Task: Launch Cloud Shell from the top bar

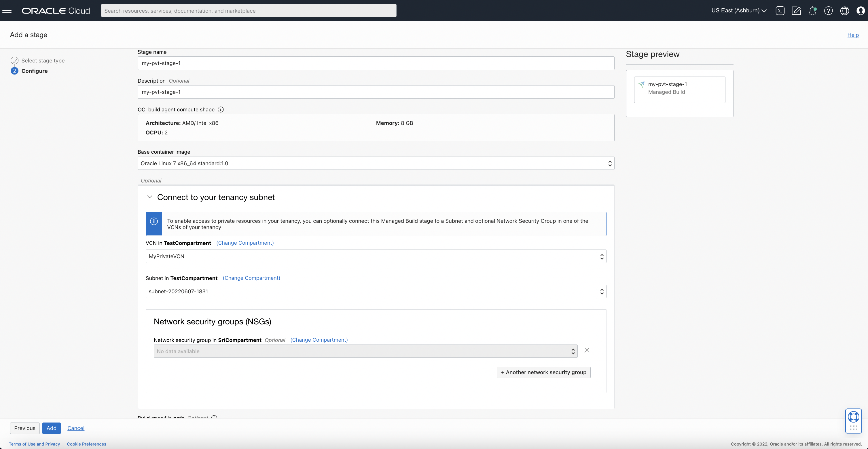Action: pos(780,10)
